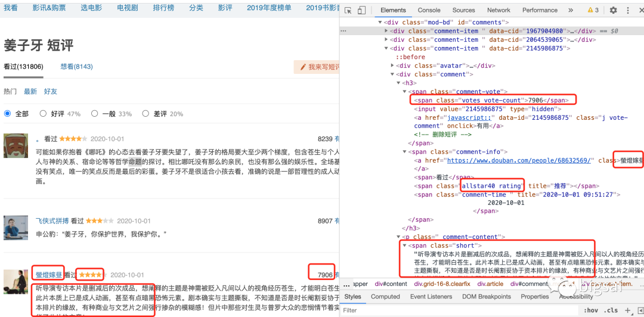644x317 pixels.
Task: Collapse the h3 node
Action: tap(398, 83)
